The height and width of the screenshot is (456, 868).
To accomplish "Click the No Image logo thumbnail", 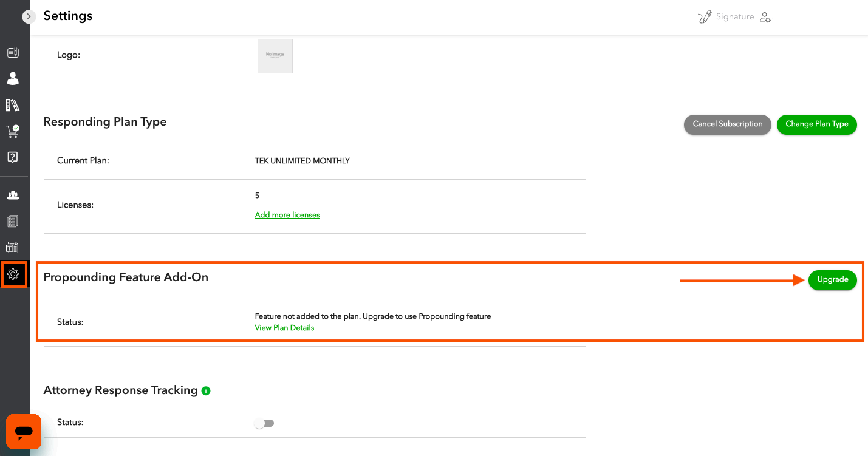I will (275, 56).
